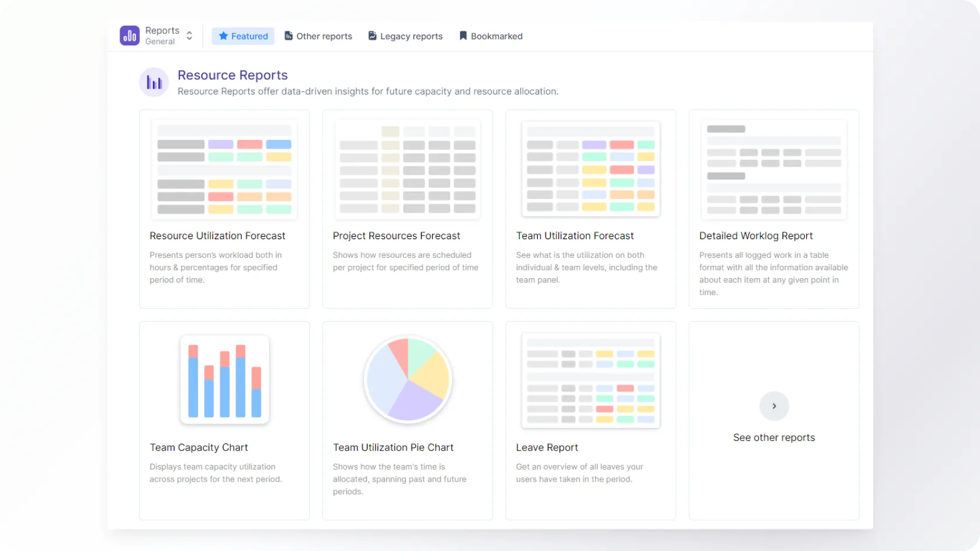Open See other reports link
The image size is (980, 551).
click(x=774, y=437)
